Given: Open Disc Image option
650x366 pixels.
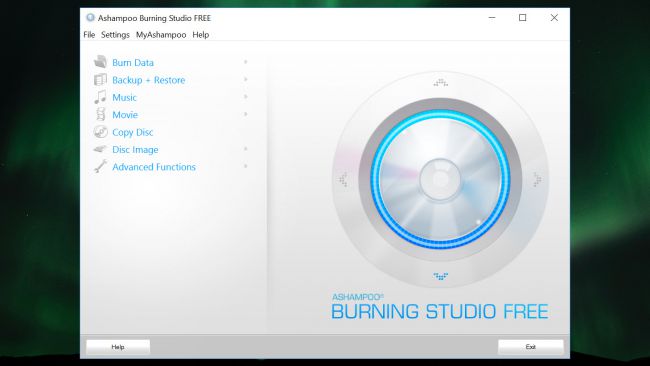Looking at the screenshot, I should tap(135, 150).
